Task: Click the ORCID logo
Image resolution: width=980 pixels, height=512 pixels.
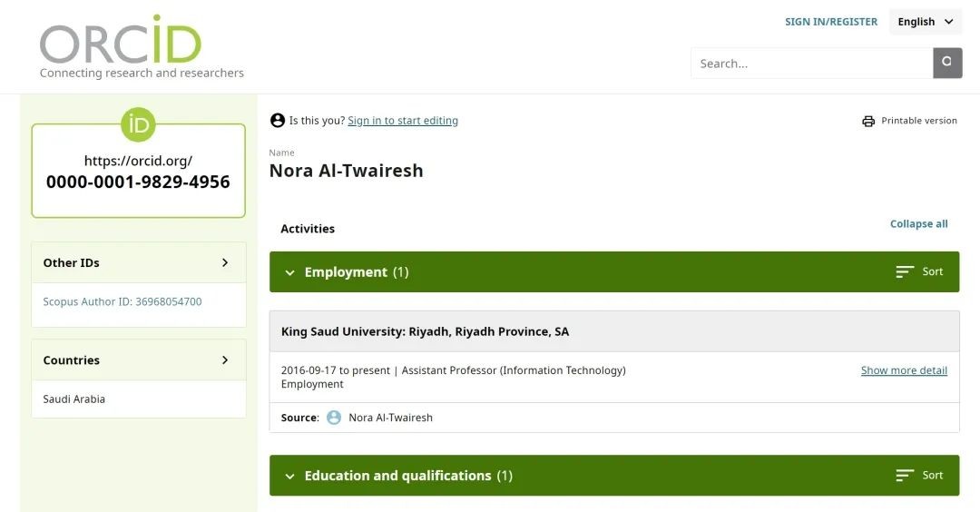Action: (121, 42)
